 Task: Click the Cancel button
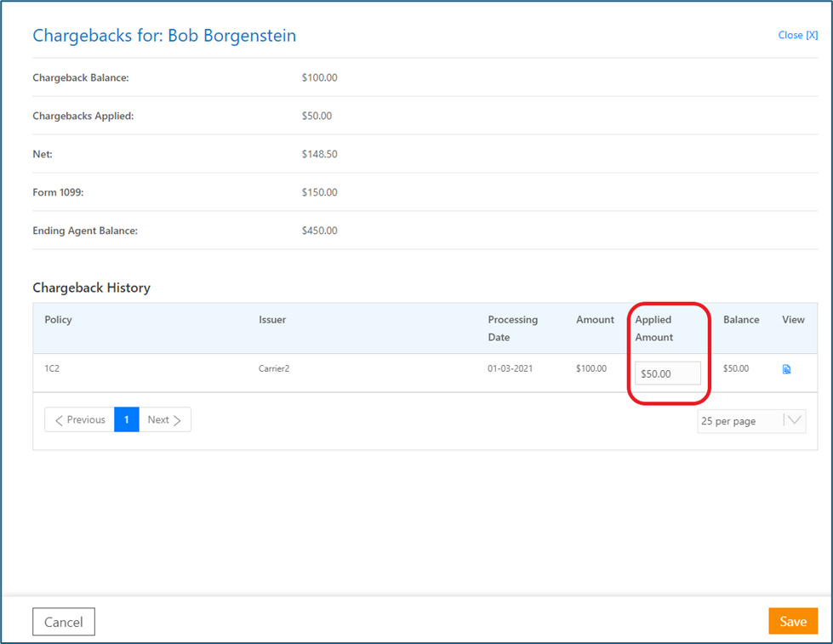(x=64, y=622)
